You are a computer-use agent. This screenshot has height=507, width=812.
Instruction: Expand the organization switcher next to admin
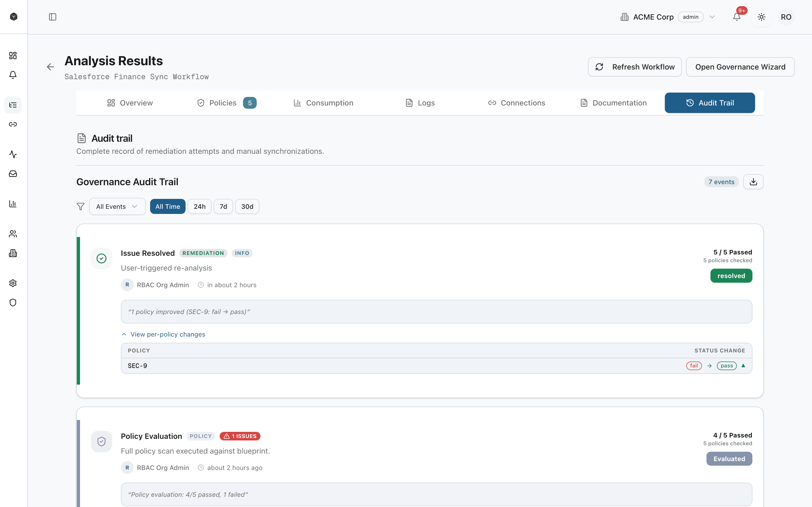tap(712, 17)
